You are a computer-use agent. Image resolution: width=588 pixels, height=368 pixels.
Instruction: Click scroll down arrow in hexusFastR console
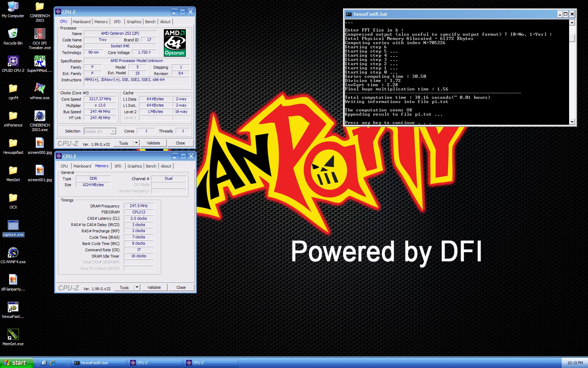click(x=572, y=122)
